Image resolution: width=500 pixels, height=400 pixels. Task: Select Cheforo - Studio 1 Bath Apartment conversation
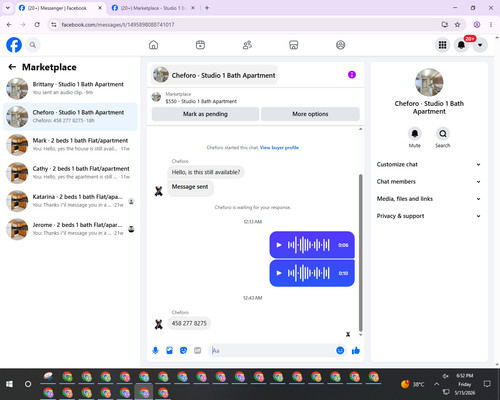pyautogui.click(x=70, y=117)
